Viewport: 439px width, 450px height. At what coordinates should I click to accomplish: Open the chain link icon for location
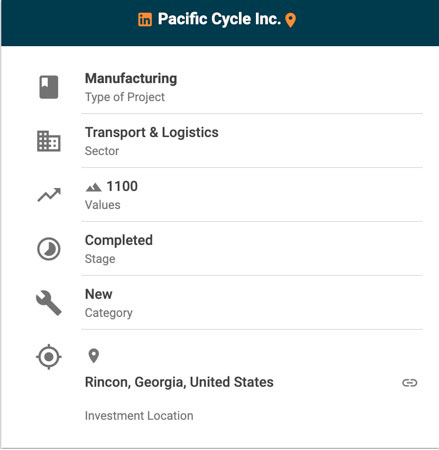[410, 383]
